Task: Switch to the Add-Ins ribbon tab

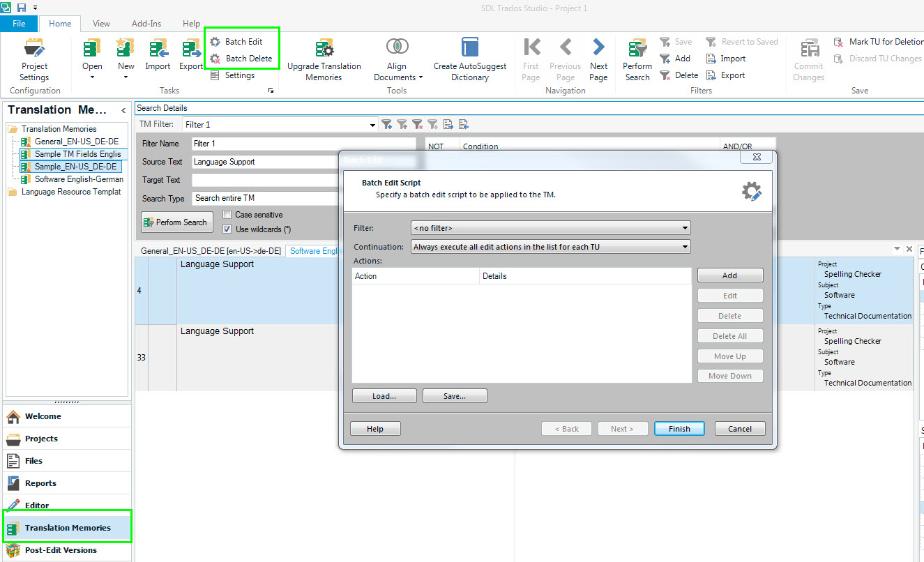Action: pos(146,24)
